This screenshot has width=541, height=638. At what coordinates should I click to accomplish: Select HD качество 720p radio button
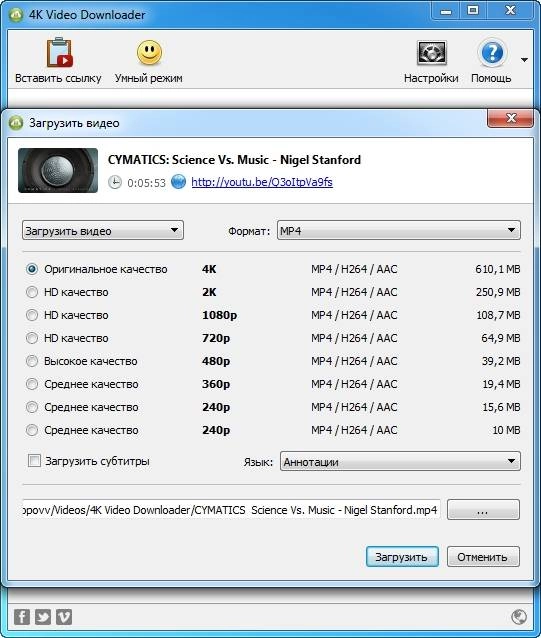[x=32, y=338]
